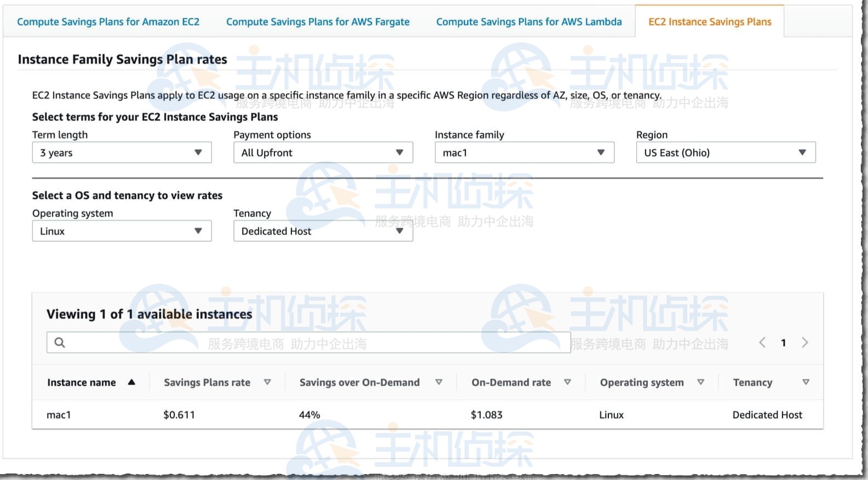Click On-Demand rate sort arrow

point(567,382)
